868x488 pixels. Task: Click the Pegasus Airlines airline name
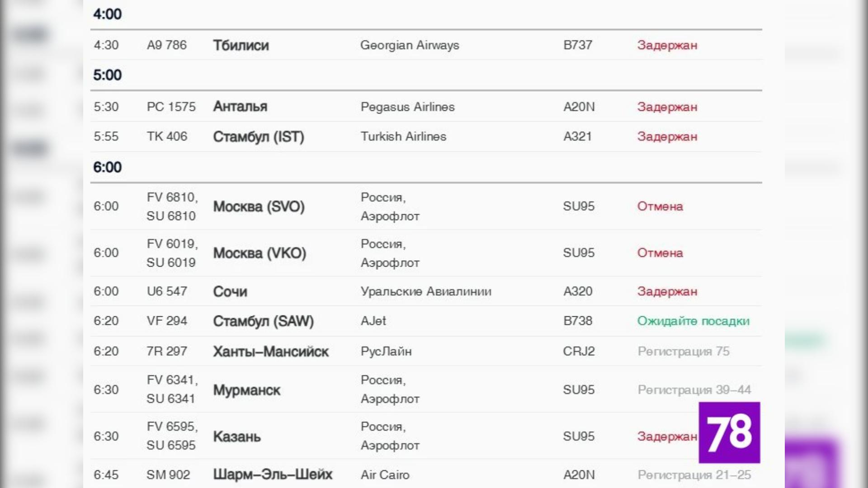(x=407, y=107)
